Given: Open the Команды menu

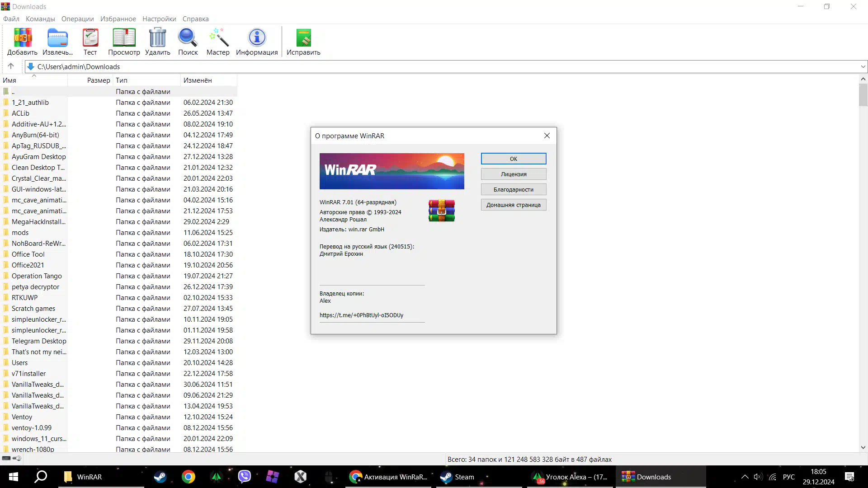Looking at the screenshot, I should click(40, 19).
